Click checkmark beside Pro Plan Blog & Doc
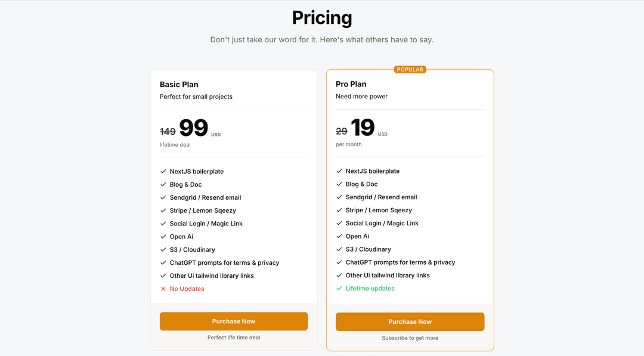 (339, 184)
